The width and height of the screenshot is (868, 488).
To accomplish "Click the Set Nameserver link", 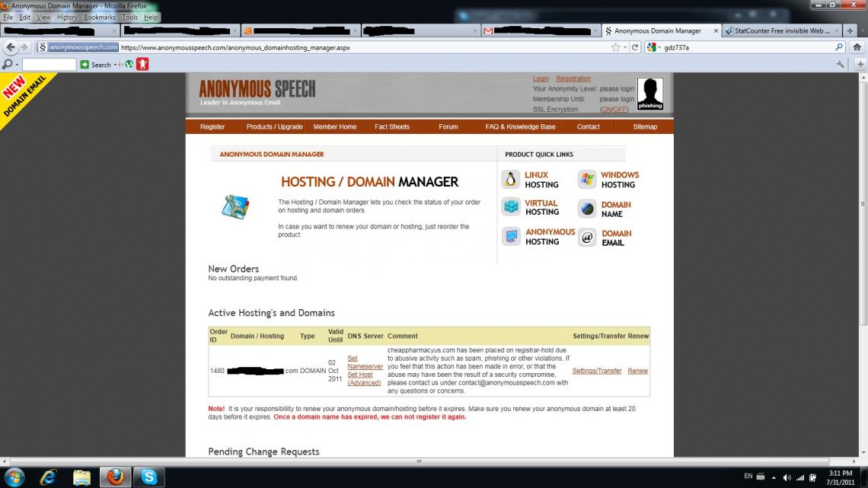I will coord(365,362).
